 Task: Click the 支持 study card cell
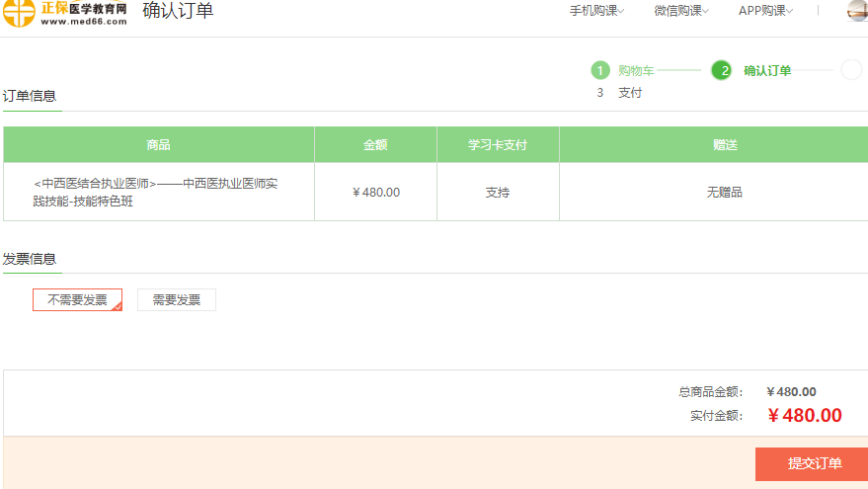(498, 193)
